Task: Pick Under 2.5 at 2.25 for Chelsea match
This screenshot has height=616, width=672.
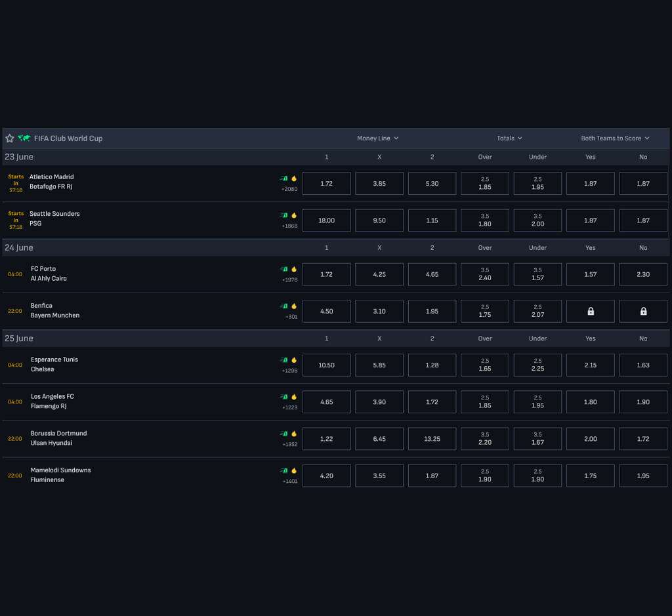Action: [538, 365]
